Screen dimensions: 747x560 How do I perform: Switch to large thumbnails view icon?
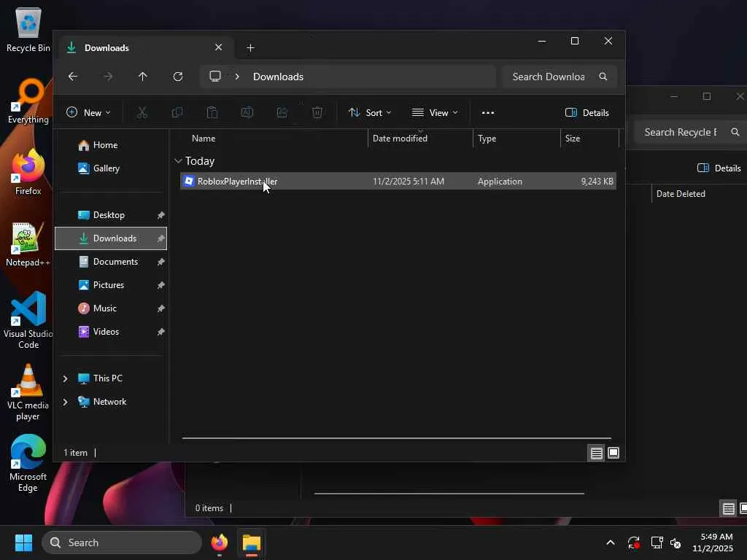tap(614, 454)
